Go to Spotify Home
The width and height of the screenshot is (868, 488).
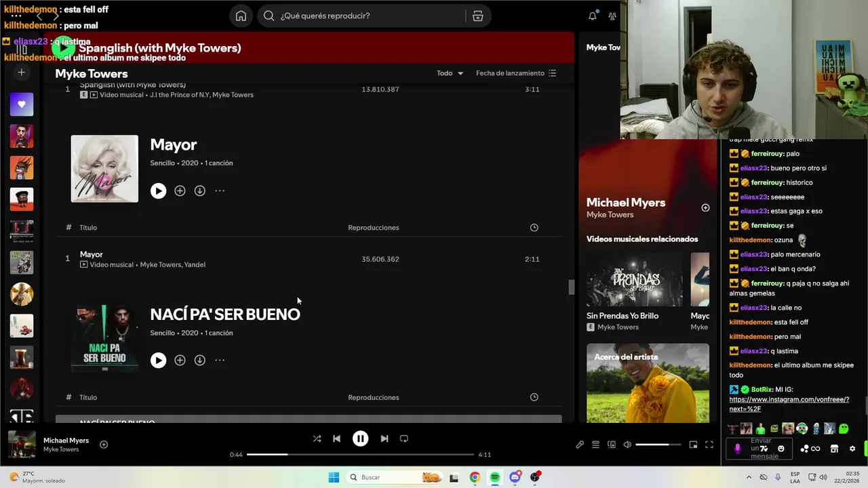point(241,16)
